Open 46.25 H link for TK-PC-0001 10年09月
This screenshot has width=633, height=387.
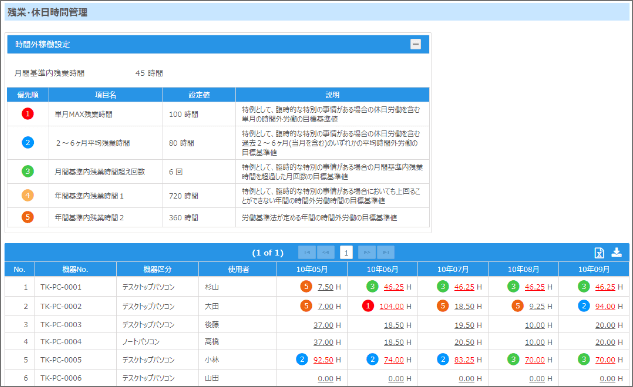click(605, 287)
